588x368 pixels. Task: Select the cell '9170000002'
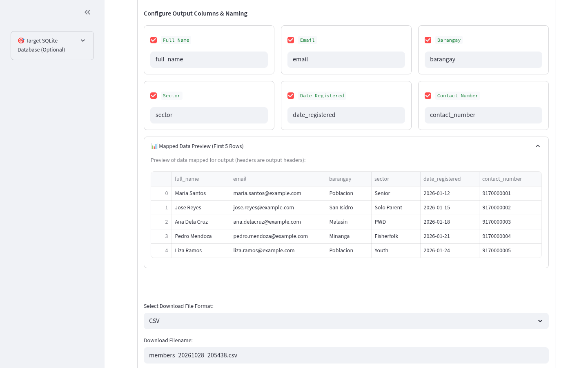coord(510,208)
